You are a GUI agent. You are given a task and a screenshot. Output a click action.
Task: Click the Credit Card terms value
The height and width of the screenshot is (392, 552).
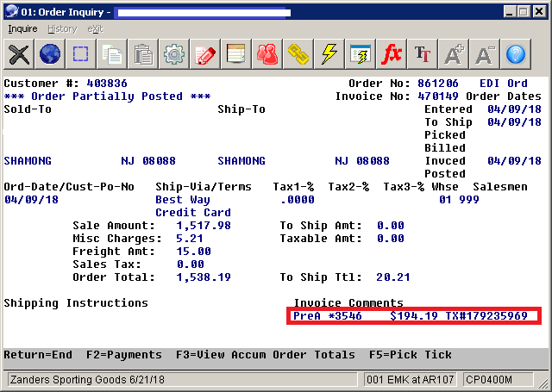point(193,213)
